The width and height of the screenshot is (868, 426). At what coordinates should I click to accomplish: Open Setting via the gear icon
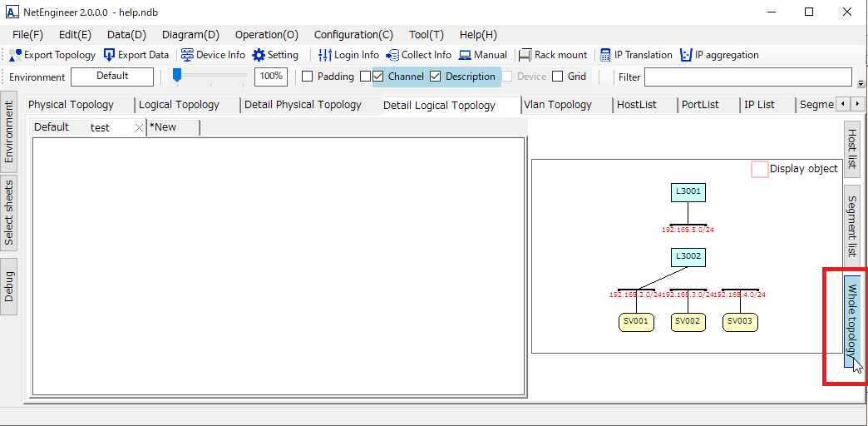(x=259, y=55)
